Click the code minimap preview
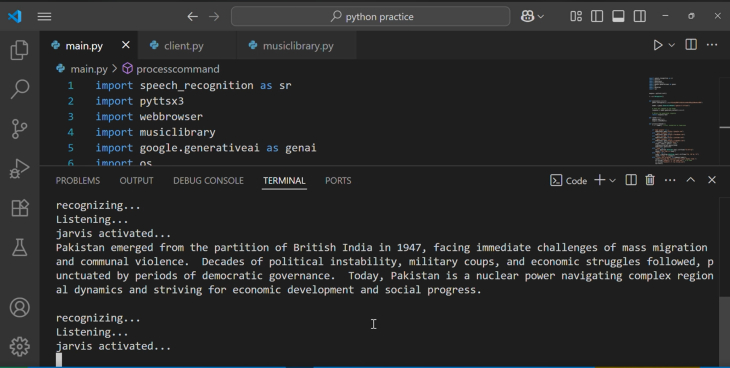The width and height of the screenshot is (730, 368). coord(676,120)
